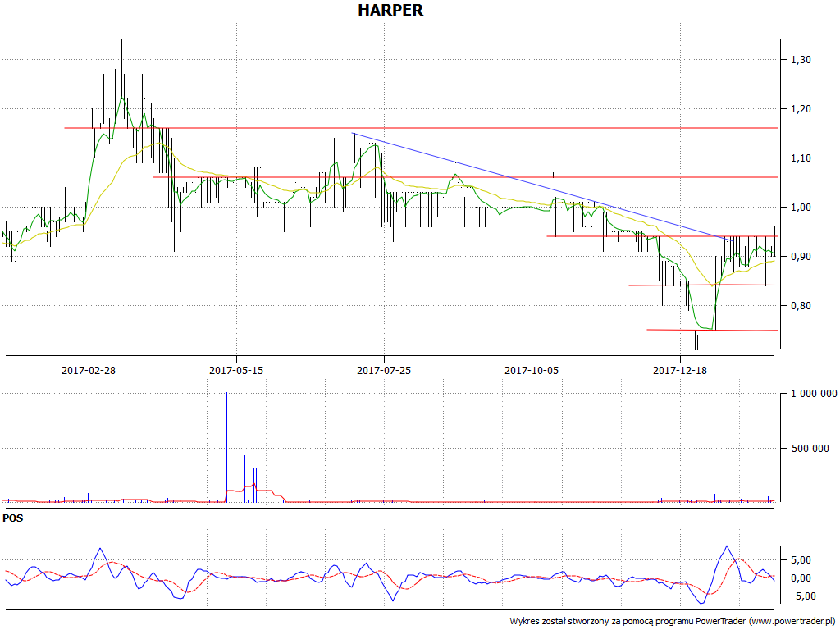Click the 0,80 price axis label
The height and width of the screenshot is (630, 840).
[x=801, y=307]
